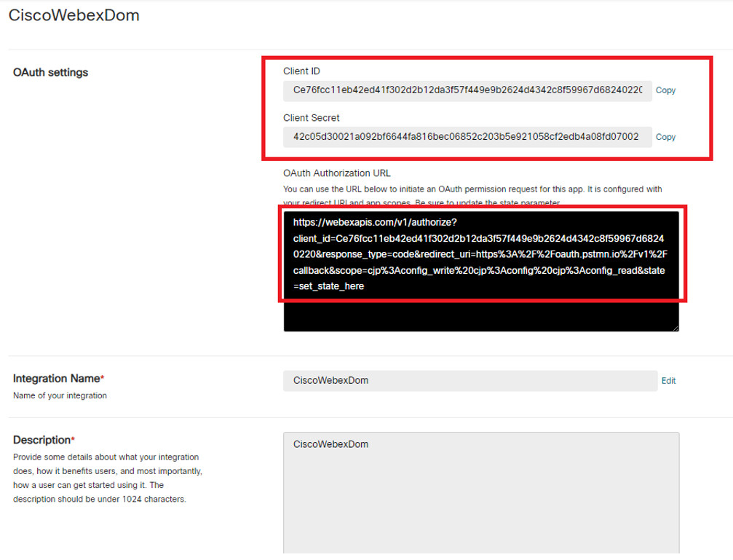Click the Integration Name input field
733x560 pixels.
[469, 381]
